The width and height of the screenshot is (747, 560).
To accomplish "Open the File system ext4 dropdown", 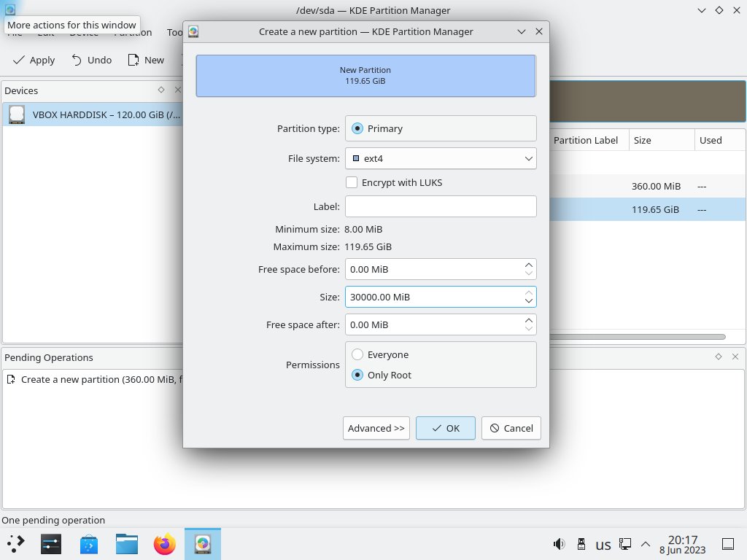I will [x=441, y=158].
